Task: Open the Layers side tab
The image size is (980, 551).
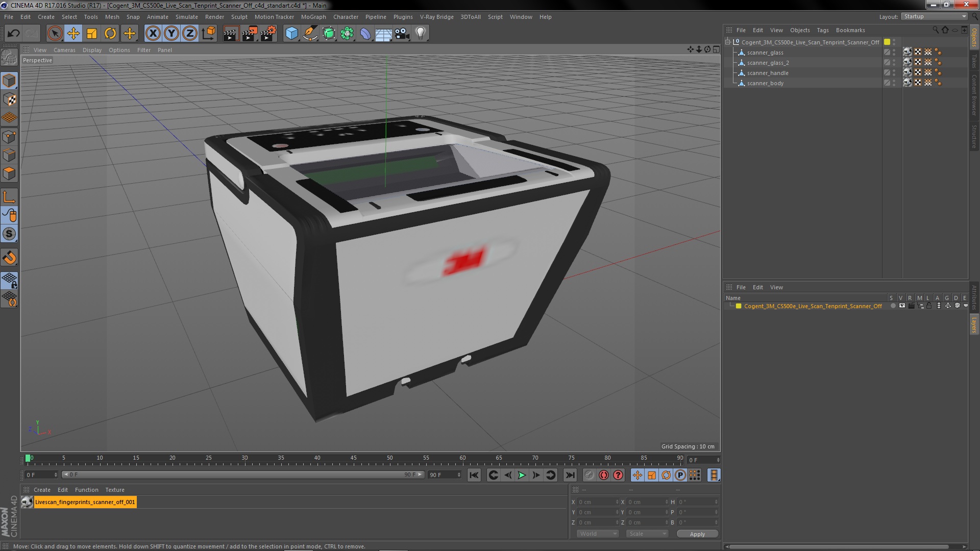Action: coord(974,325)
